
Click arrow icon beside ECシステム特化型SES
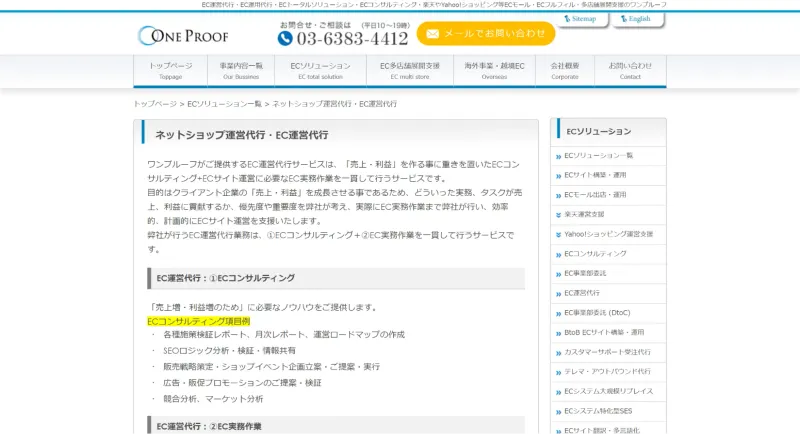pos(558,412)
